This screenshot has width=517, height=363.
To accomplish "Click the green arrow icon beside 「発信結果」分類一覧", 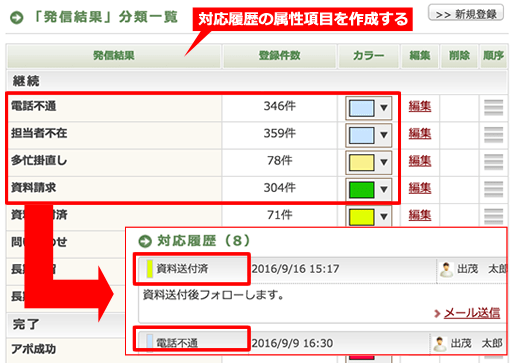I will [x=17, y=17].
